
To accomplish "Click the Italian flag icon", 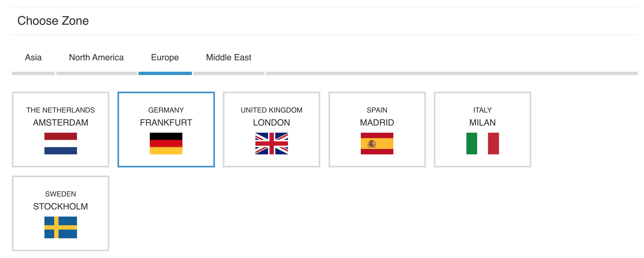I will click(482, 144).
